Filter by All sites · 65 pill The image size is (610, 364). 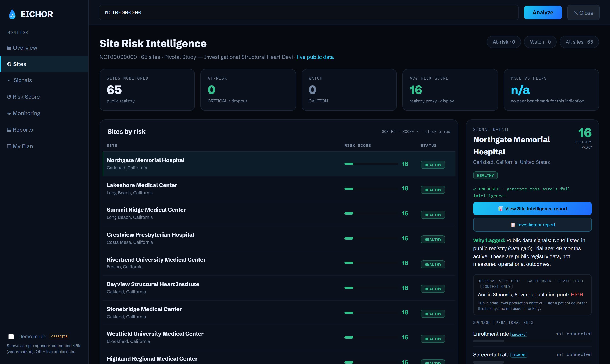coord(579,42)
